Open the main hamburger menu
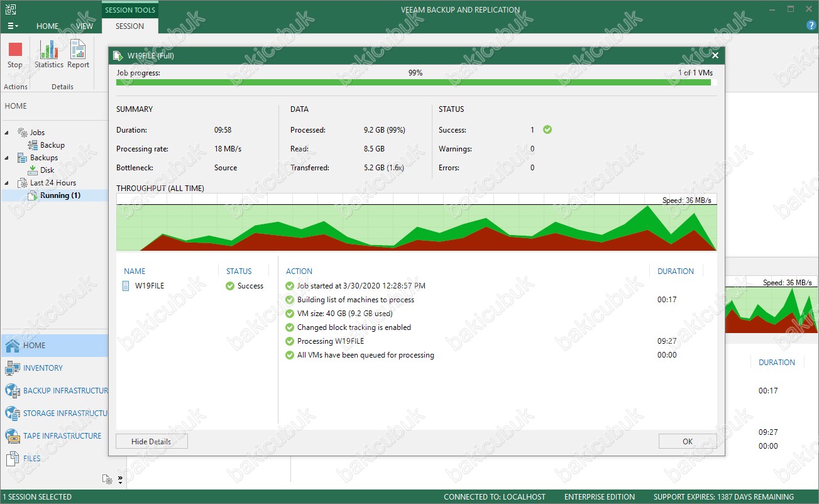This screenshot has height=504, width=819. (x=13, y=26)
